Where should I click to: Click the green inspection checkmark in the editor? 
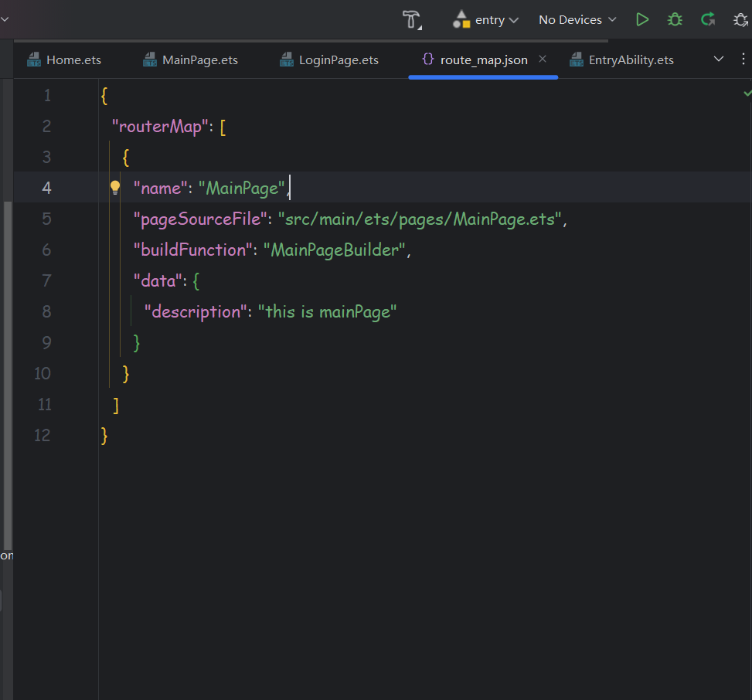pyautogui.click(x=747, y=92)
